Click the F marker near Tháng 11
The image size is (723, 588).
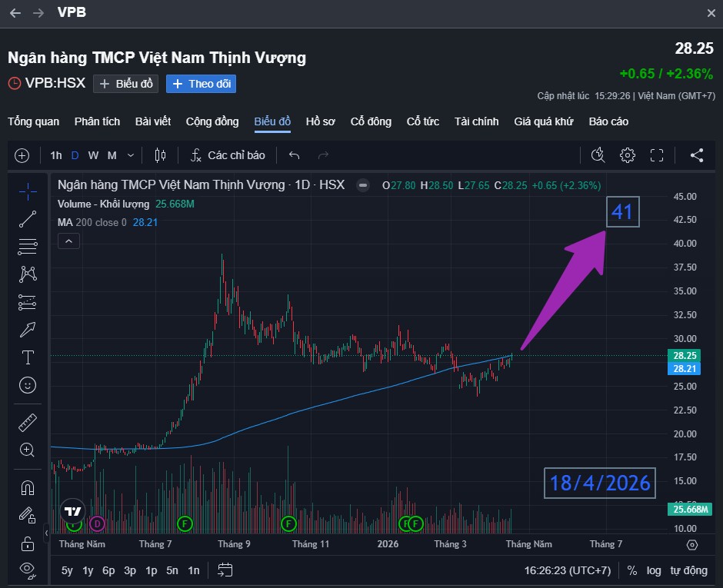pyautogui.click(x=288, y=524)
